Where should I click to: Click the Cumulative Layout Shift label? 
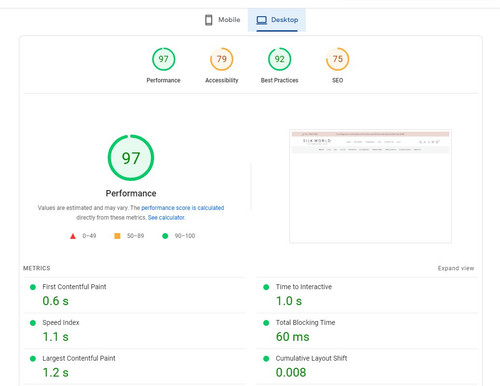coord(311,358)
